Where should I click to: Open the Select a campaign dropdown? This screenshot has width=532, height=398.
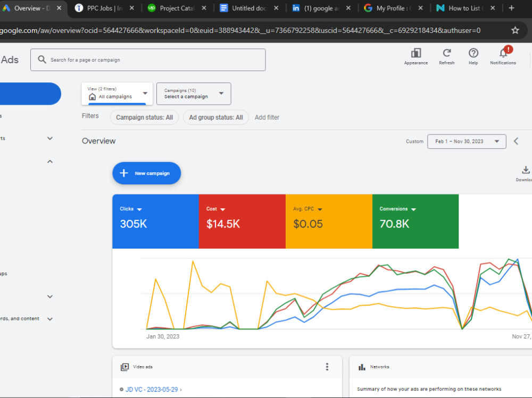pyautogui.click(x=194, y=94)
